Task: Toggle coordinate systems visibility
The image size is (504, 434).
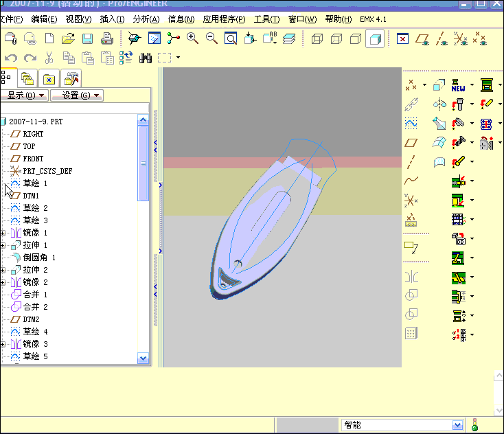Action: click(x=460, y=38)
